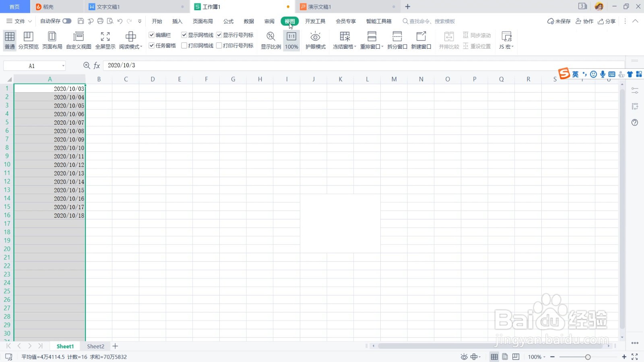Click the save icon in quick toolbar

(x=80, y=21)
